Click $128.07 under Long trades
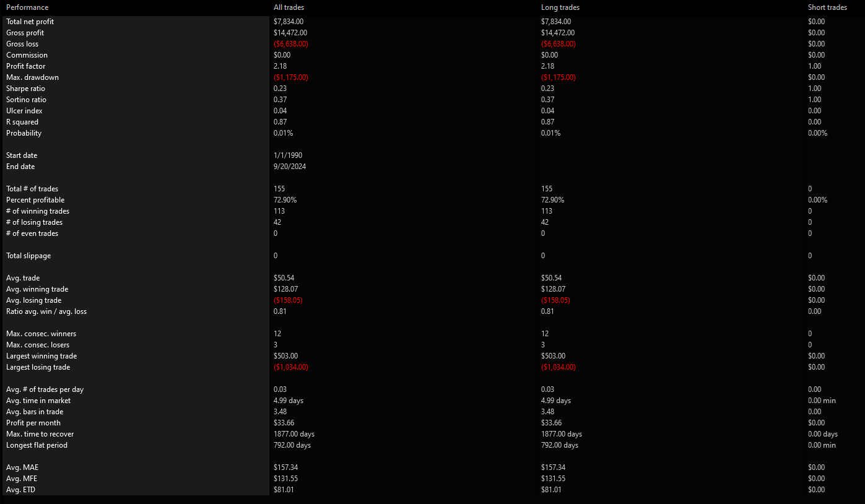The image size is (865, 504). tap(554, 289)
